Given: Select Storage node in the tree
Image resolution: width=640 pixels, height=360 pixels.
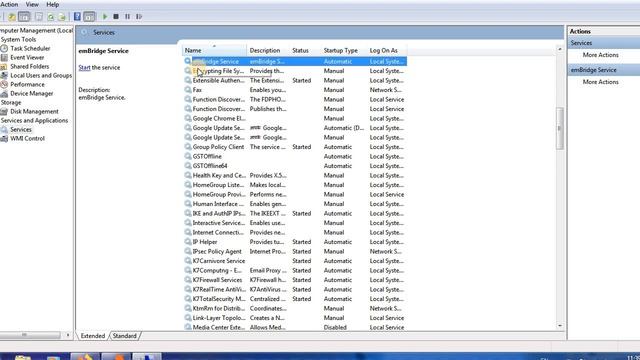Looking at the screenshot, I should (x=11, y=102).
